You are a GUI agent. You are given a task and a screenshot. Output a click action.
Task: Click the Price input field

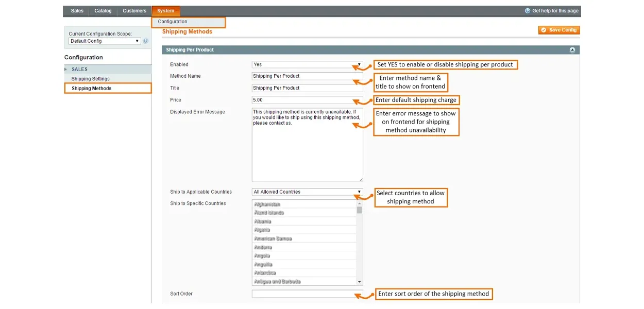pos(307,100)
